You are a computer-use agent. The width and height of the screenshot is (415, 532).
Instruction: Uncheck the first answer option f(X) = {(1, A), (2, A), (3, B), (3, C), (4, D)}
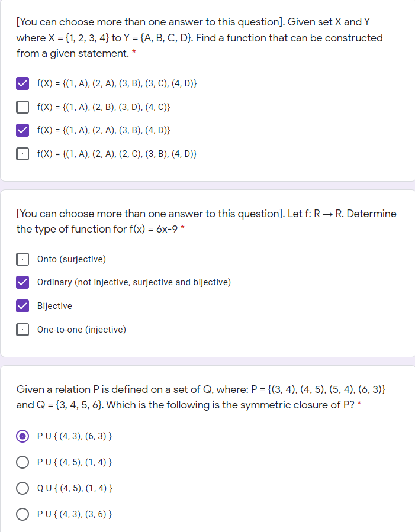coord(22,83)
